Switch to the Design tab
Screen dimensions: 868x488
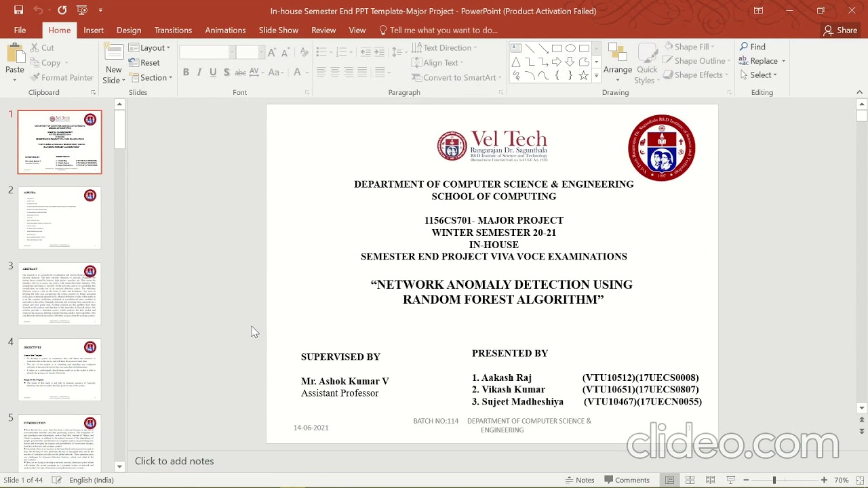(x=129, y=30)
